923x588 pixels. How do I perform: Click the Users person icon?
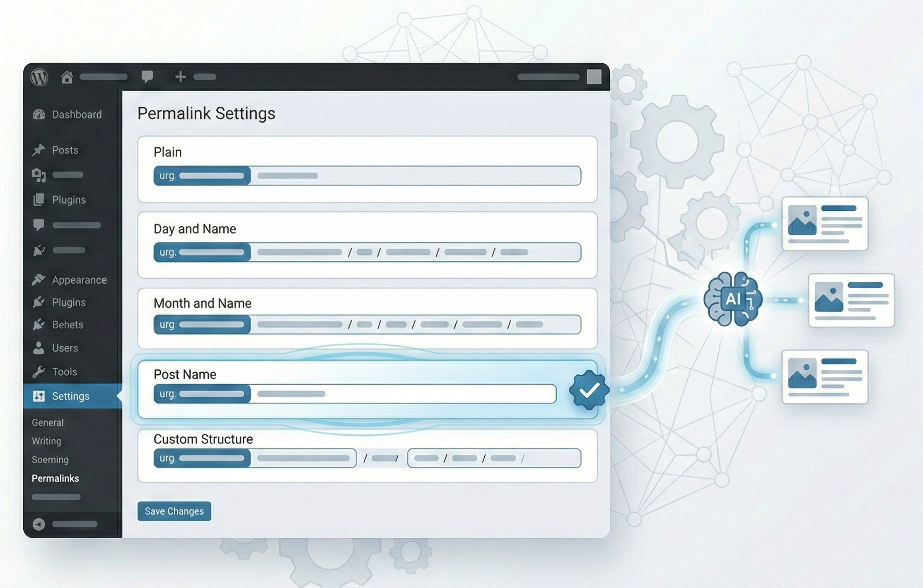click(x=39, y=348)
